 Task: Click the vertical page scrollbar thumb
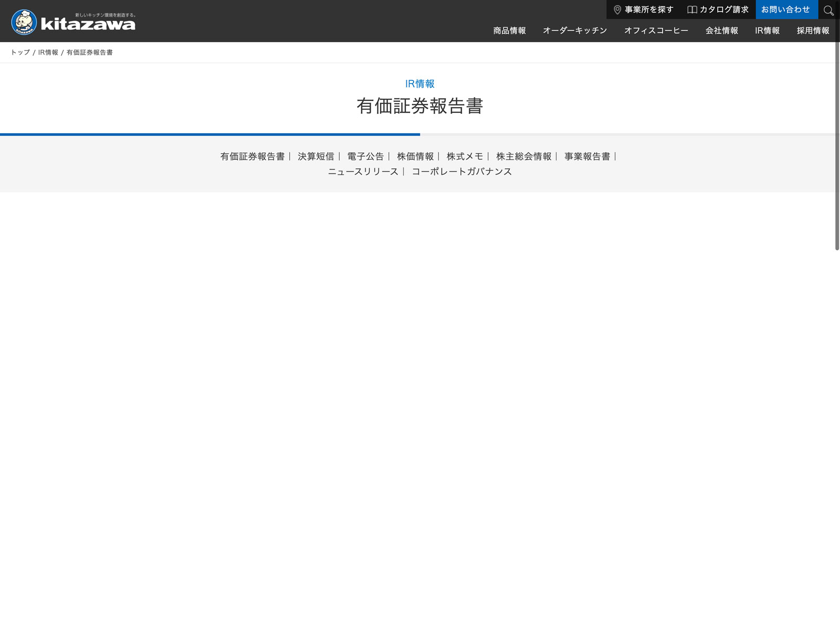837,136
